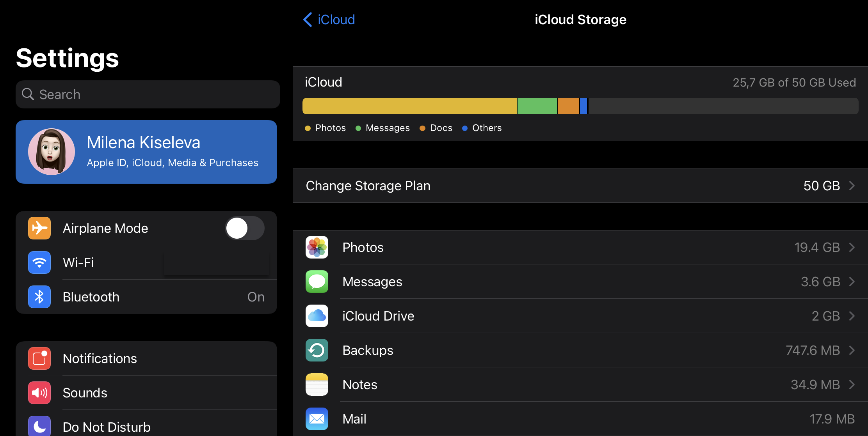The height and width of the screenshot is (436, 868).
Task: Open Photos storage entry
Action: (580, 247)
